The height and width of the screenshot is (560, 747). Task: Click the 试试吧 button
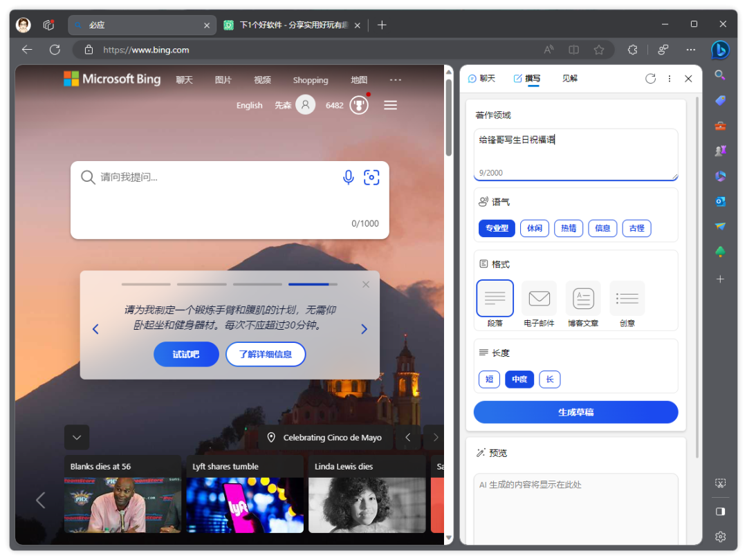click(x=186, y=354)
